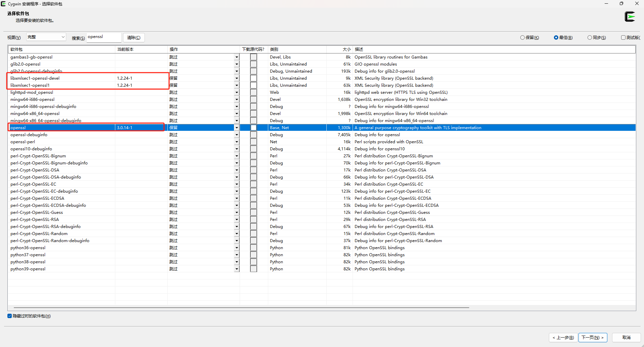Click the horizontal scrollbar of package list
644x347 pixels.
[x=241, y=307]
